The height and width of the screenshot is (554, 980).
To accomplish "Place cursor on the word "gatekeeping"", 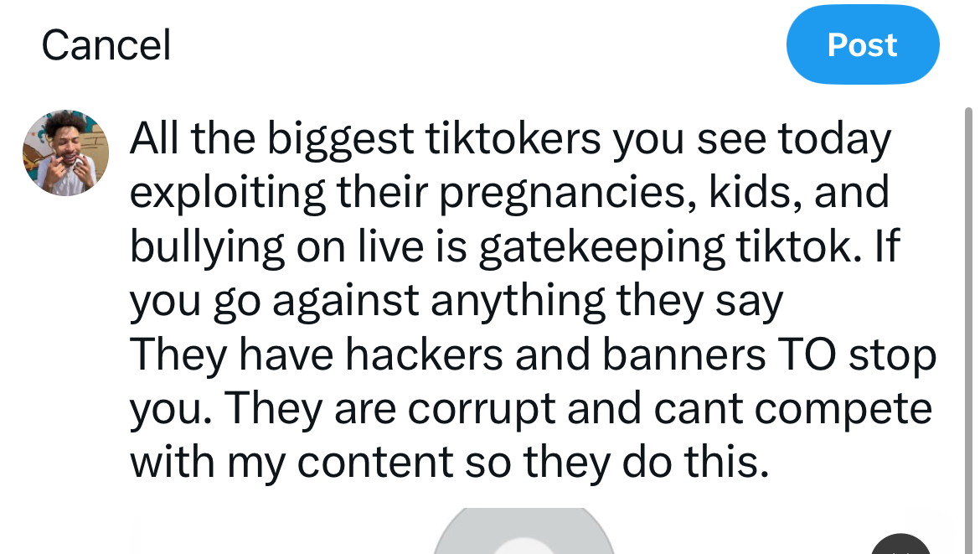I will (602, 248).
